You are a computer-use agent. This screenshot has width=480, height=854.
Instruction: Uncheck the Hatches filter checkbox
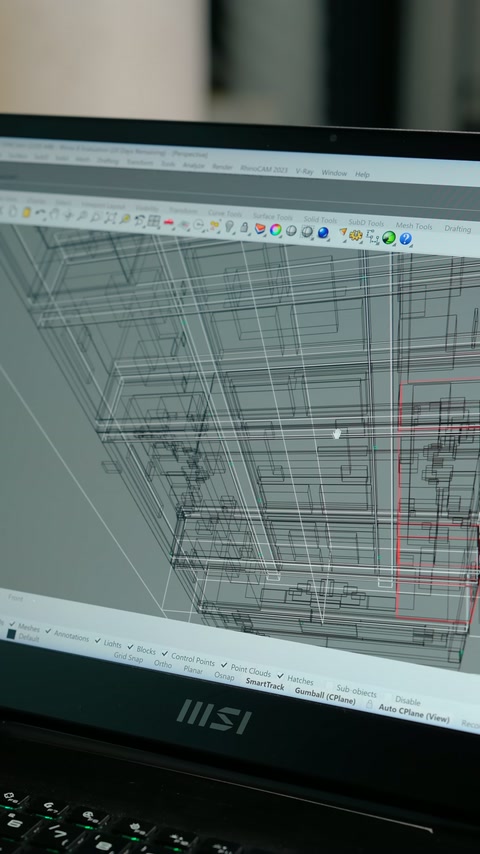[281, 675]
